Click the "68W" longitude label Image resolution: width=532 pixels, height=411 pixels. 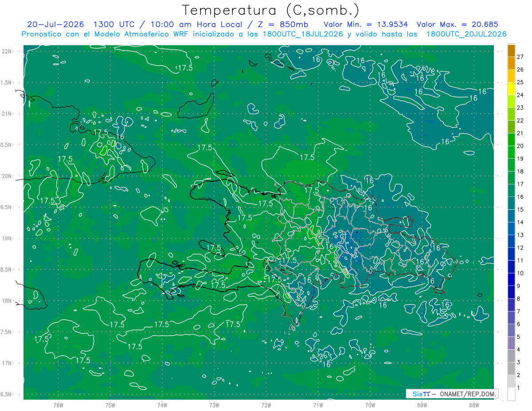tap(474, 405)
